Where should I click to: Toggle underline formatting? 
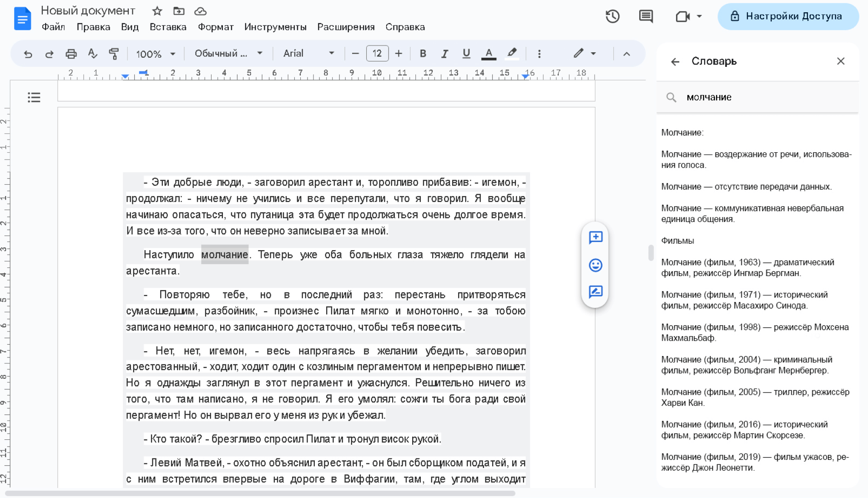(466, 54)
